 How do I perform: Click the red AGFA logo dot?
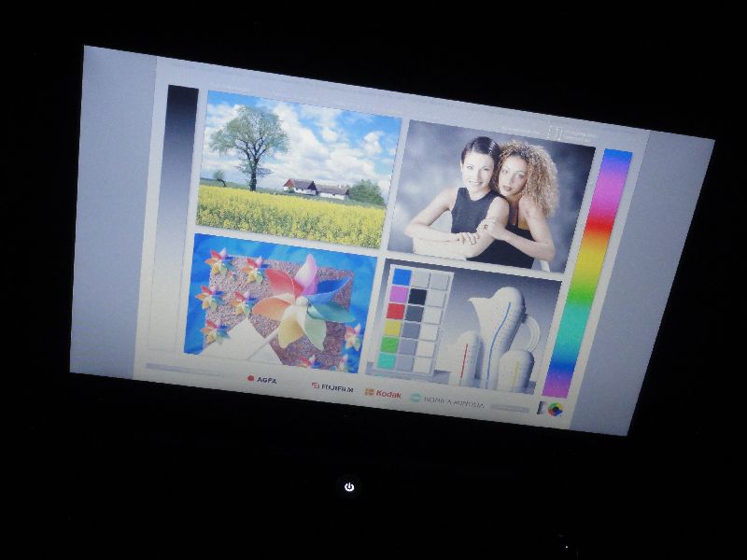[x=250, y=379]
